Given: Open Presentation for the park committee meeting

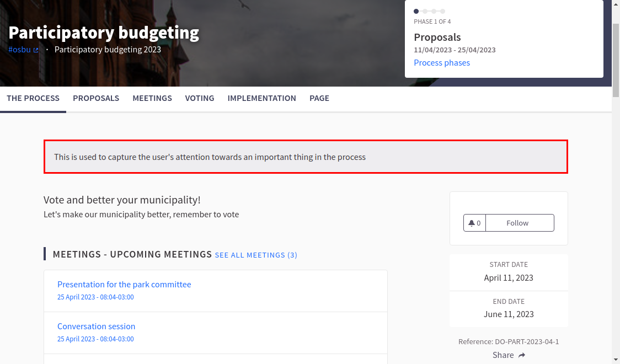Looking at the screenshot, I should [124, 285].
